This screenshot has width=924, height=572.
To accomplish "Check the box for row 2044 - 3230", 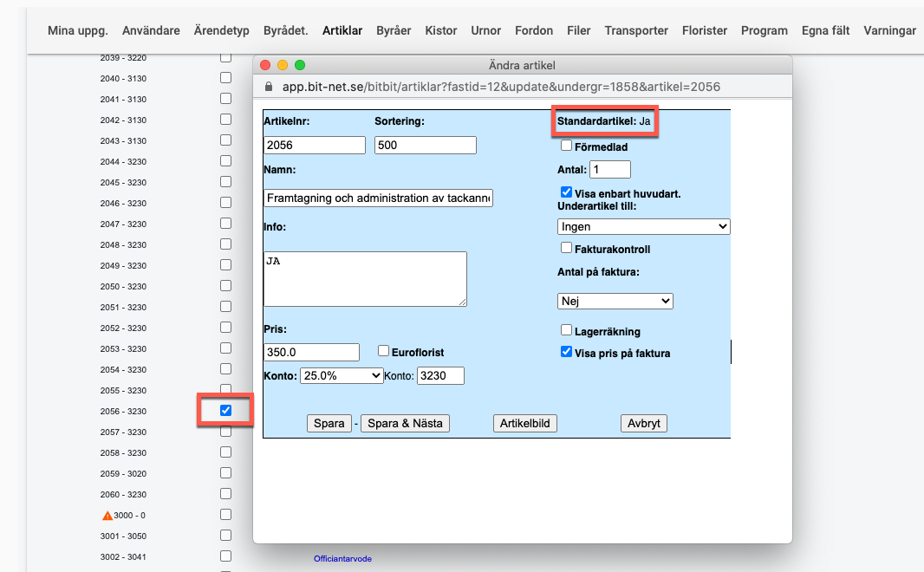I will [x=225, y=161].
